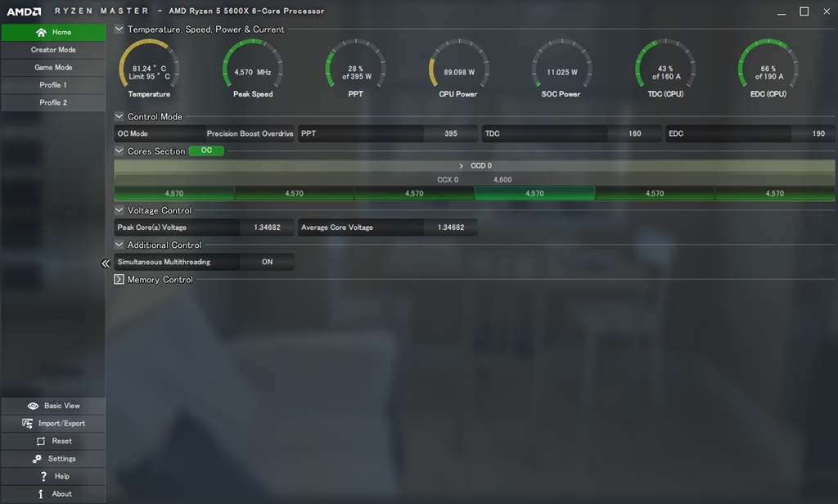Collapse the Additional Control section

119,245
